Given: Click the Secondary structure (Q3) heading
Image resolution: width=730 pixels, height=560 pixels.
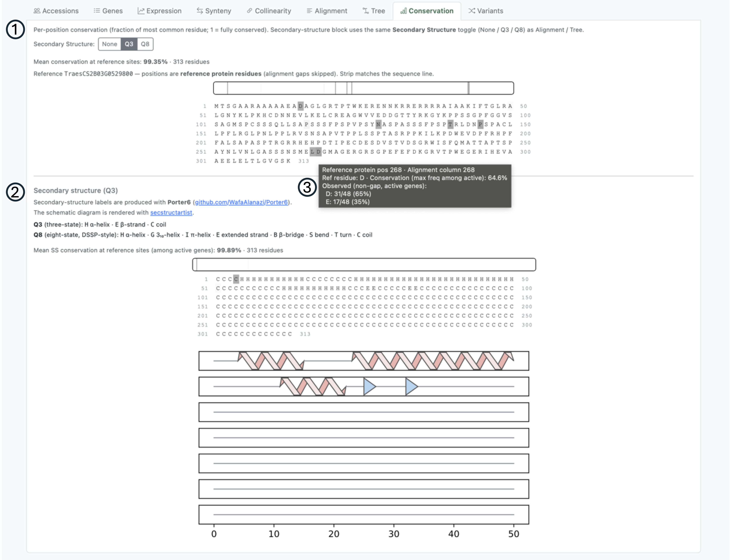Looking at the screenshot, I should click(76, 190).
